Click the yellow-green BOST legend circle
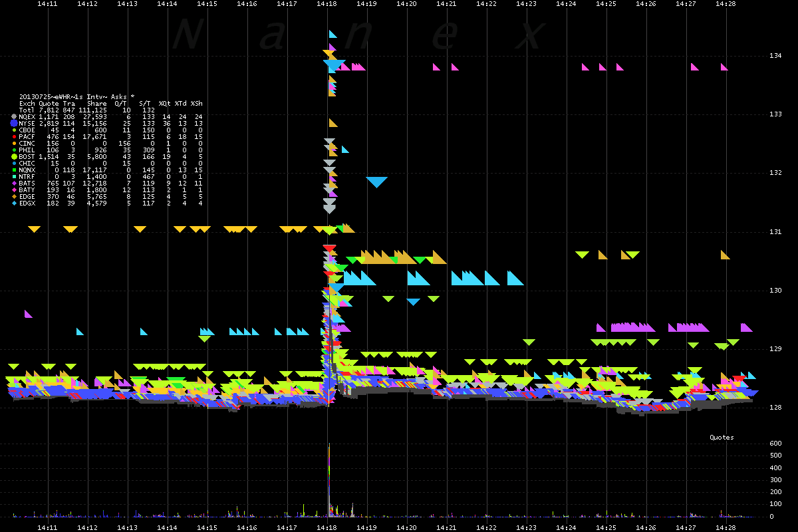798x532 pixels. tap(14, 156)
